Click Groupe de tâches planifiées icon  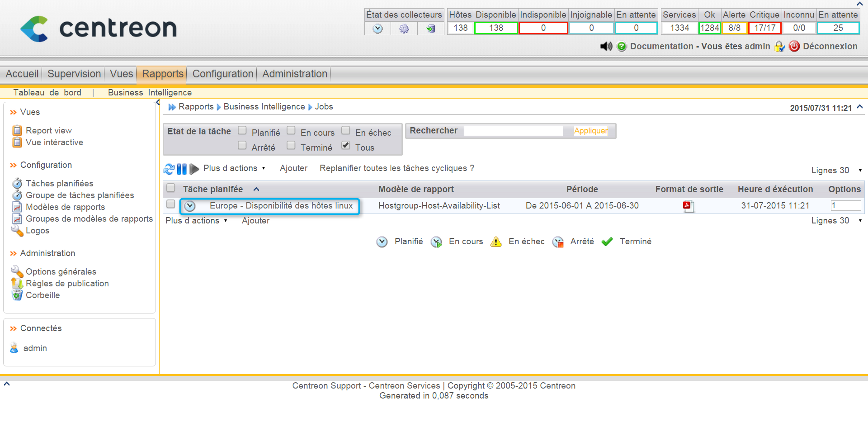pos(17,195)
